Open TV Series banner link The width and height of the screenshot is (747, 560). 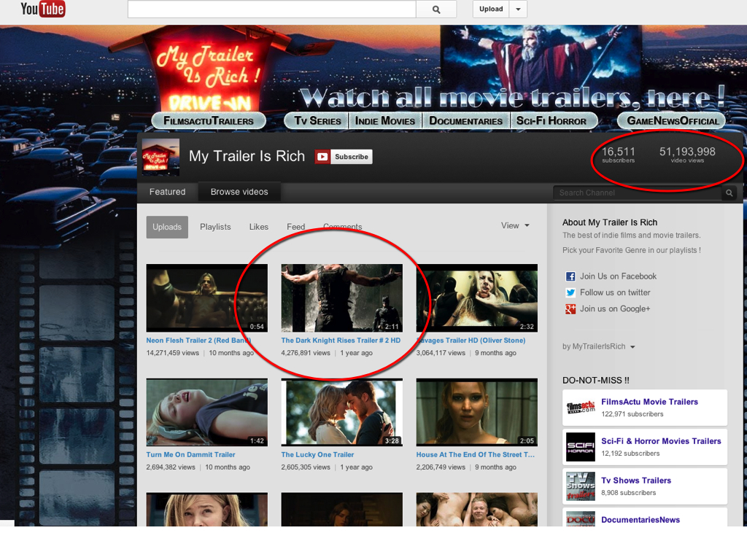(x=317, y=121)
